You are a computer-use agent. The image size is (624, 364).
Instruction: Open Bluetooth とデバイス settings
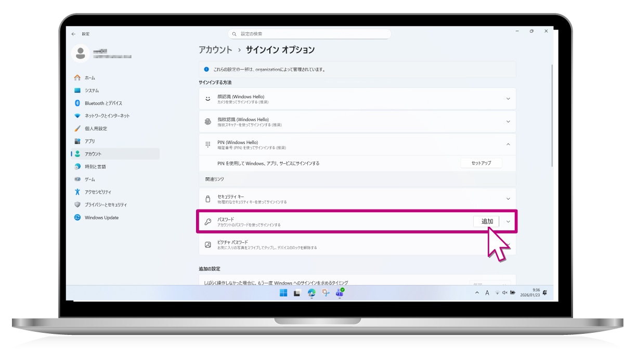click(103, 103)
